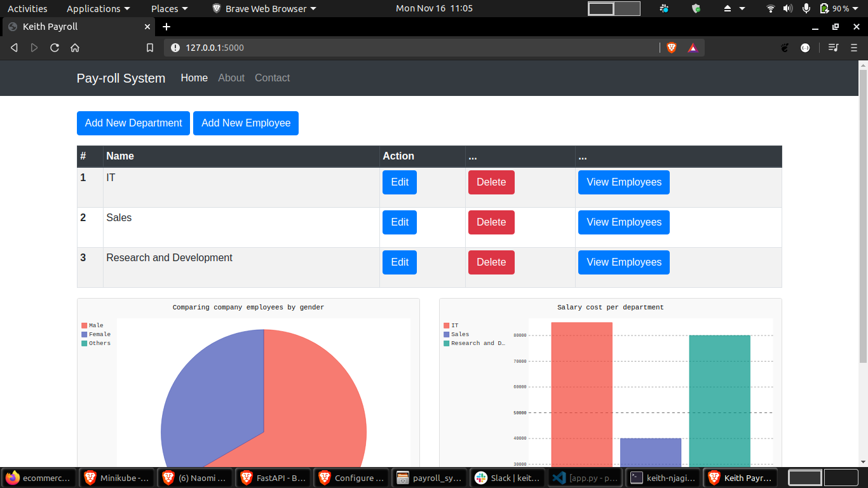868x488 pixels.
Task: Open the Wi-Fi network indicator
Action: 771,8
